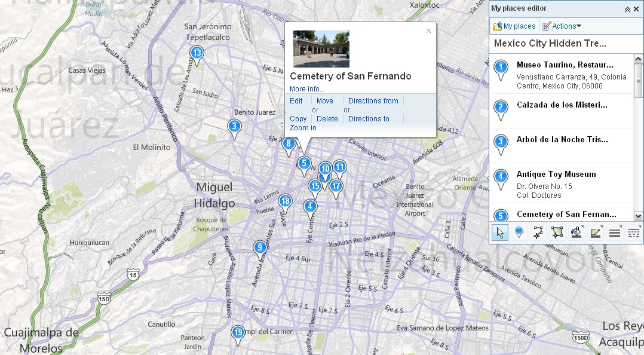Click the Directions from link

(373, 101)
